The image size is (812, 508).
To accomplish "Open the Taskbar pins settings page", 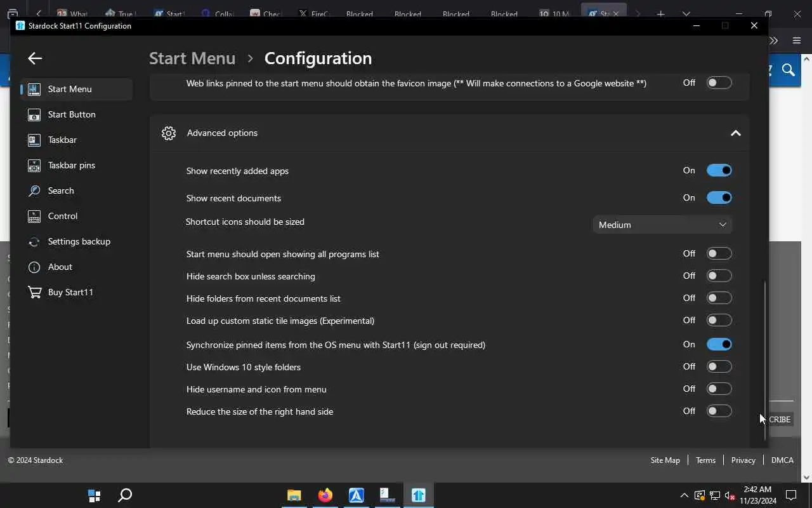I will pos(77,165).
